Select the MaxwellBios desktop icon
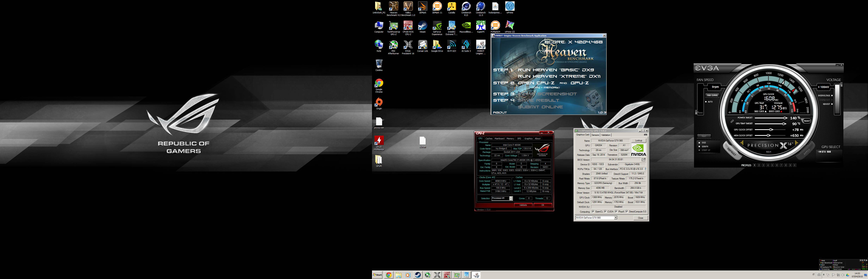 466,27
